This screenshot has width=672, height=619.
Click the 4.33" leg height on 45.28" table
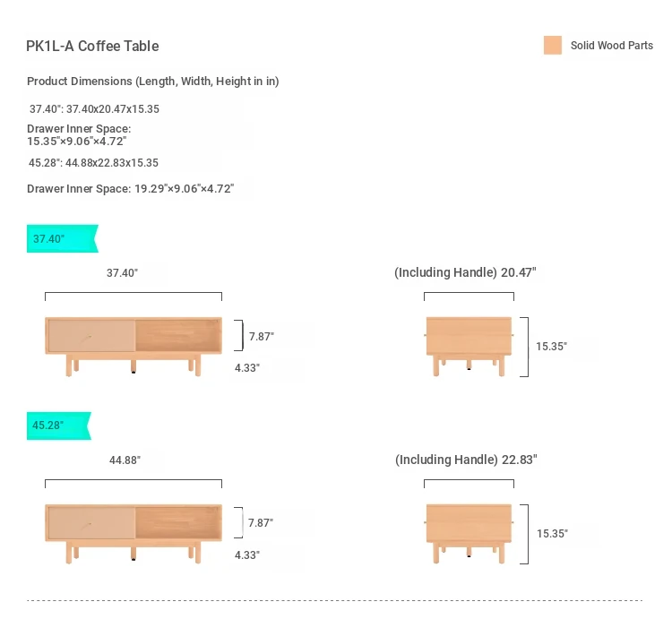tap(247, 555)
